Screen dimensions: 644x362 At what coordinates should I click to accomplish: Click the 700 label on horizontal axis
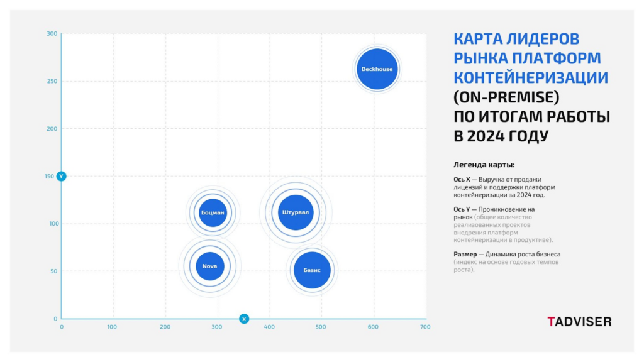click(425, 327)
